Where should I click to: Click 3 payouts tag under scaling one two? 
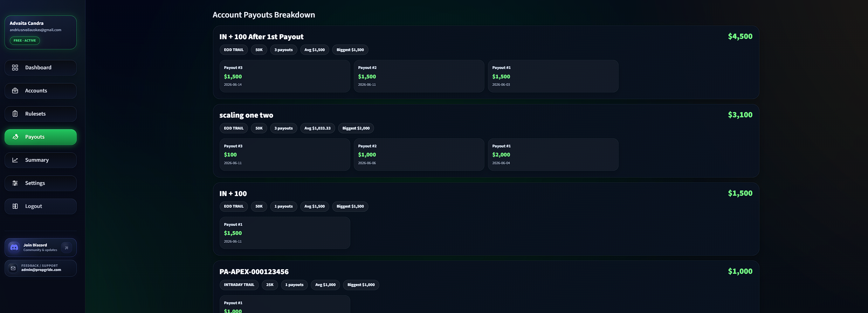click(x=283, y=128)
